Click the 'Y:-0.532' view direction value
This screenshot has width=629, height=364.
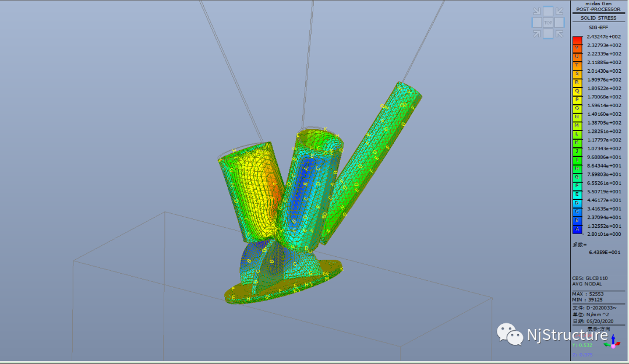click(x=582, y=345)
